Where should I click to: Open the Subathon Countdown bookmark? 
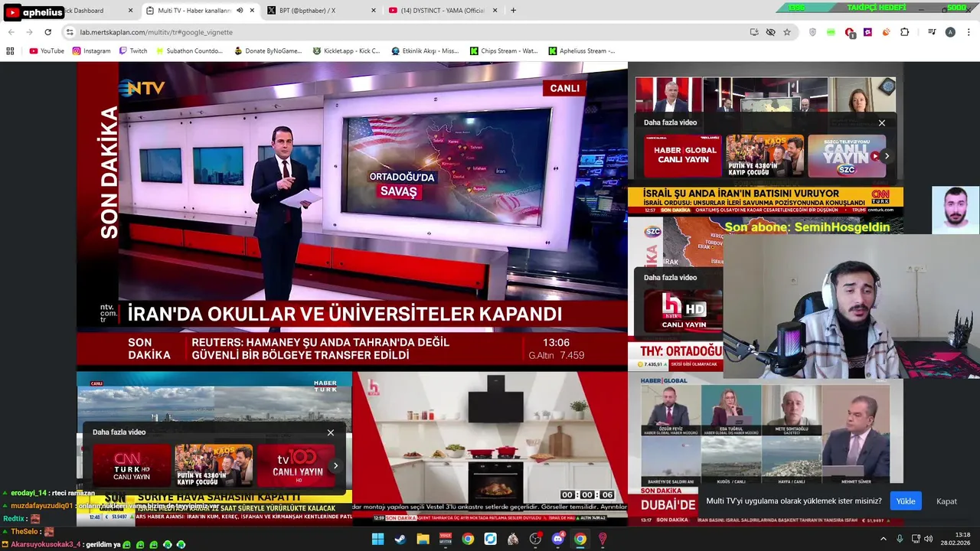pos(188,51)
